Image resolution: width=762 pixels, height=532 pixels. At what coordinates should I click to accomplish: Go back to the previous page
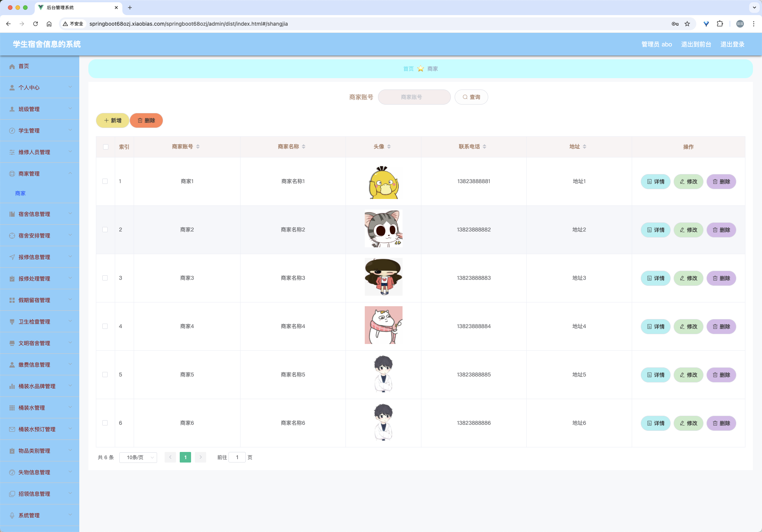pyautogui.click(x=8, y=24)
